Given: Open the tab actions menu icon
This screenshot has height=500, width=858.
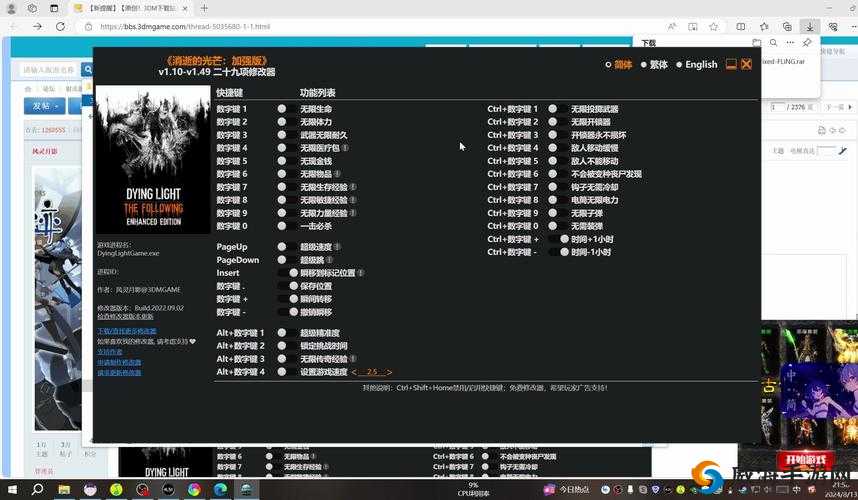Looking at the screenshot, I should 54,8.
